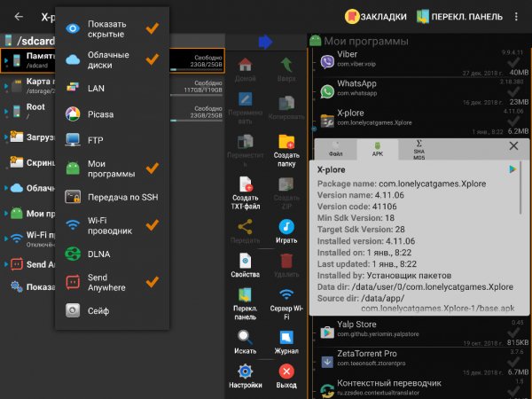This screenshot has width=532, height=399.
Task: Tap the Вверх up arrow icon
Action: pyautogui.click(x=286, y=65)
